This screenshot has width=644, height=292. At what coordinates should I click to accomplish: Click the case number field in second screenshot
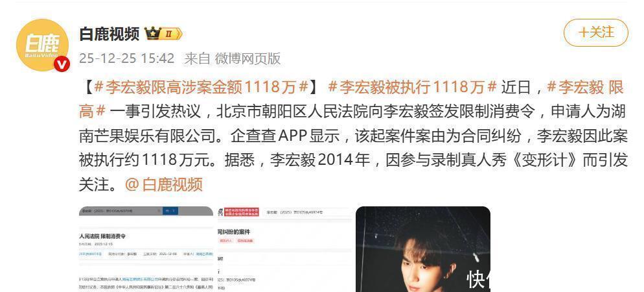click(x=306, y=212)
